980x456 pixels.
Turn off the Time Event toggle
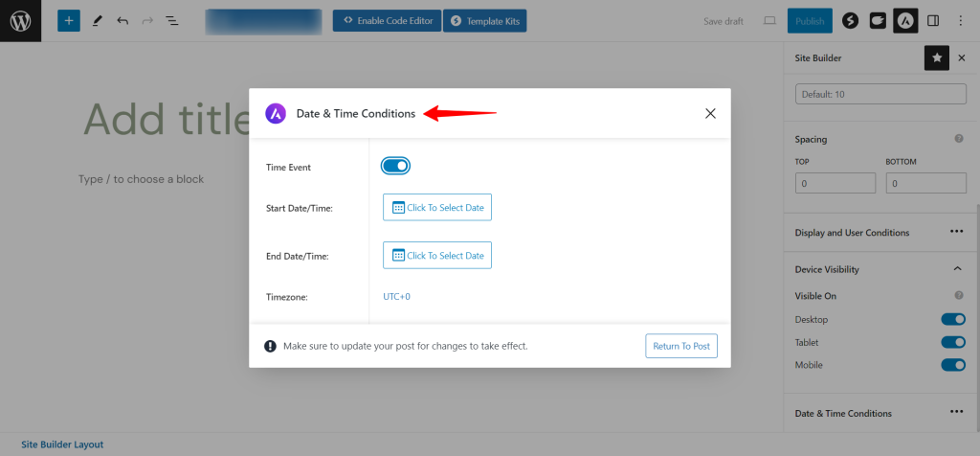tap(395, 166)
